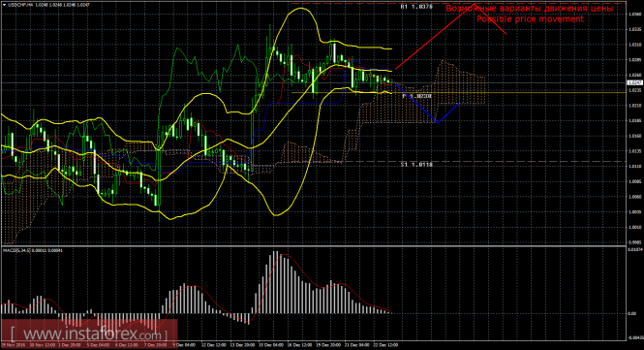Viewport: 644px width, 350px height.
Task: Open the www.instaforex.com watermark link
Action: point(89,334)
